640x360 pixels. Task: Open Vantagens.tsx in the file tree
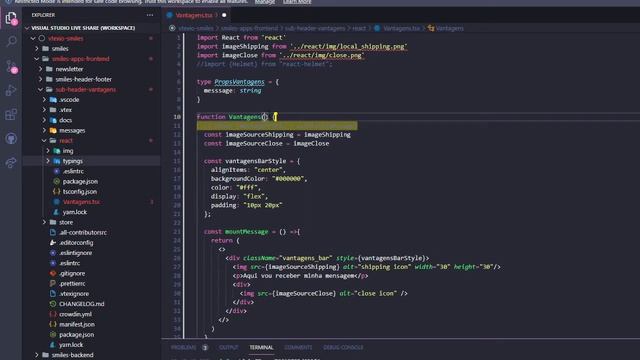coord(81,202)
